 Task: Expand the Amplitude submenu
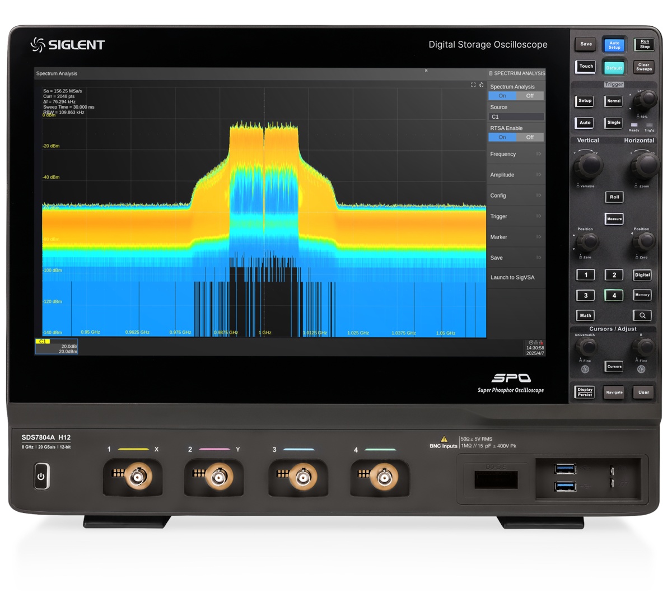(x=516, y=175)
